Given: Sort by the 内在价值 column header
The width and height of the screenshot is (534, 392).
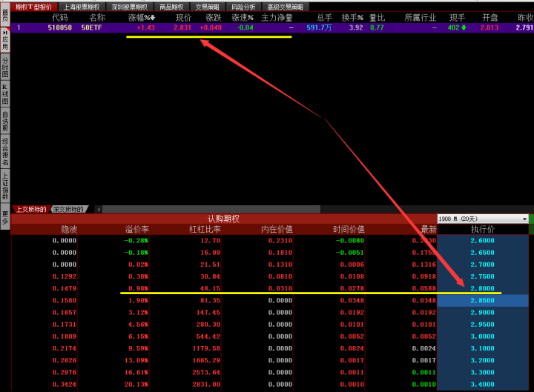Looking at the screenshot, I should [x=277, y=230].
